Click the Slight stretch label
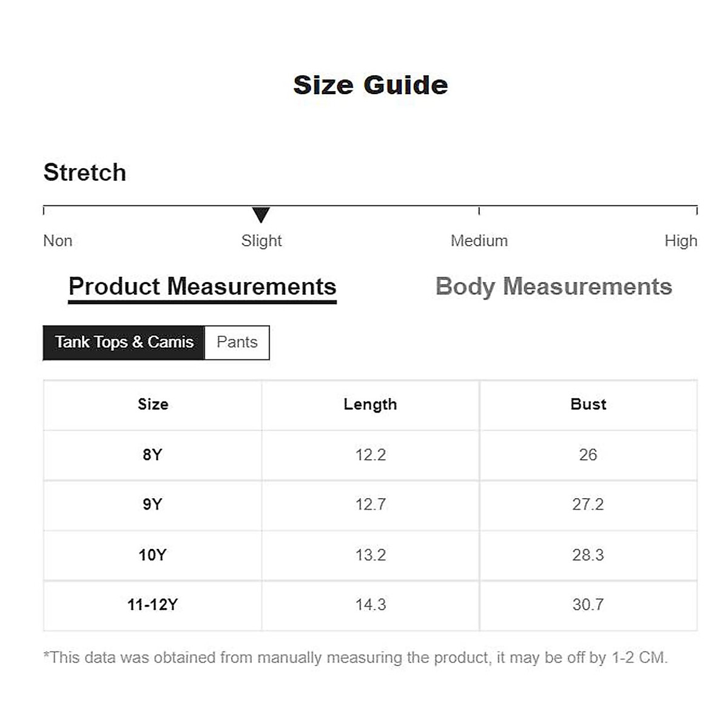 (x=261, y=241)
